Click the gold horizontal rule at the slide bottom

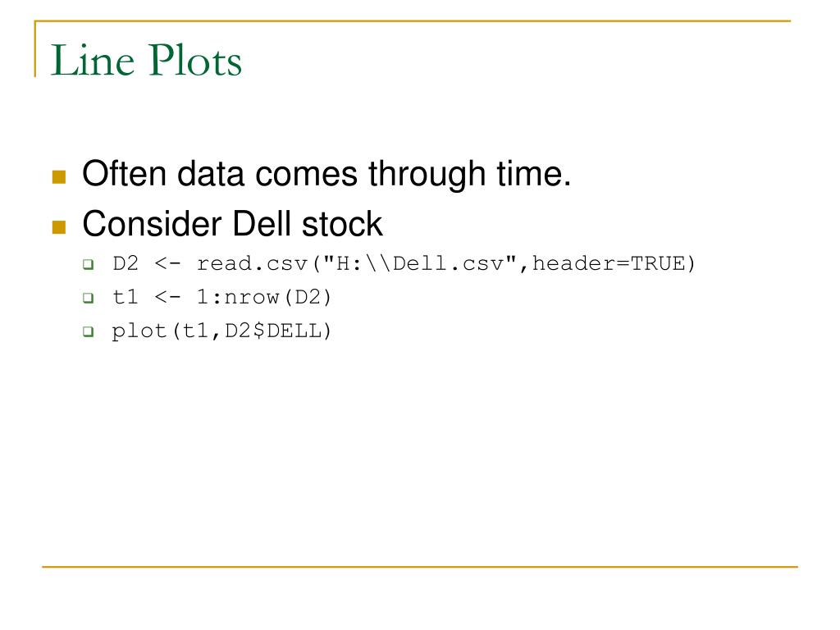point(420,566)
